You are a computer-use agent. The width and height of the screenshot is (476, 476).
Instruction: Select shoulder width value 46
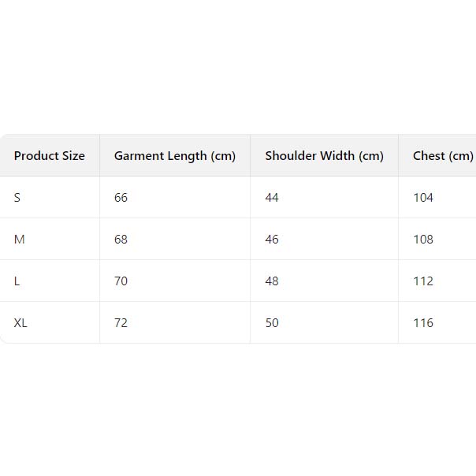pyautogui.click(x=272, y=240)
